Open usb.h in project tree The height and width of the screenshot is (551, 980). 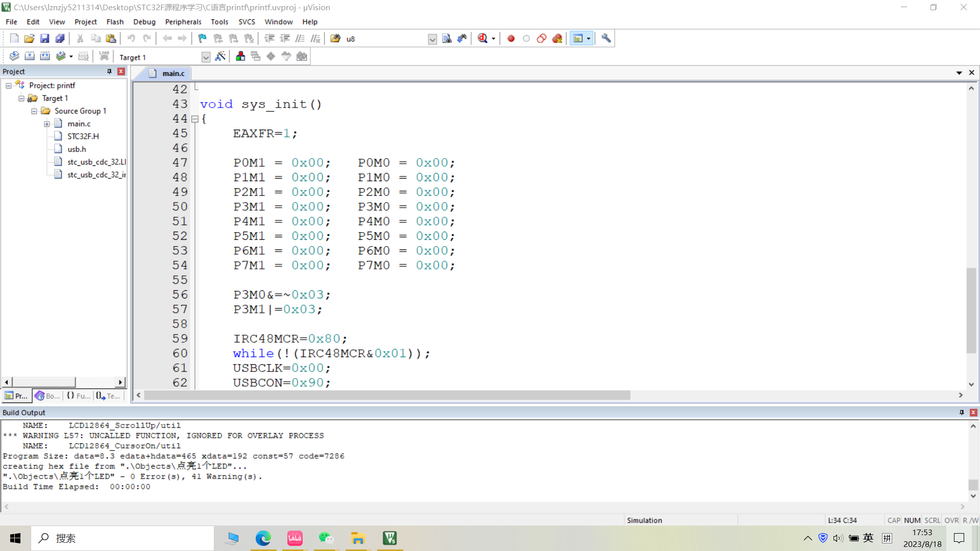click(x=77, y=149)
